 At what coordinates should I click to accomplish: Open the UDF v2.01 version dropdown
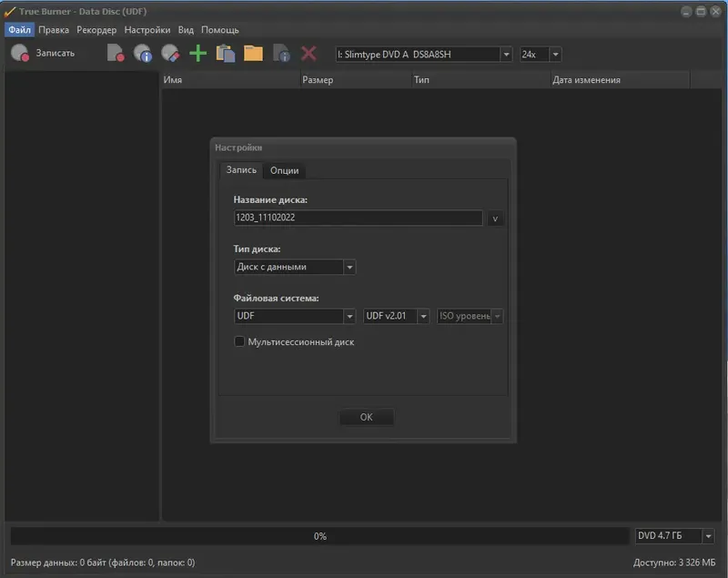pyautogui.click(x=423, y=316)
